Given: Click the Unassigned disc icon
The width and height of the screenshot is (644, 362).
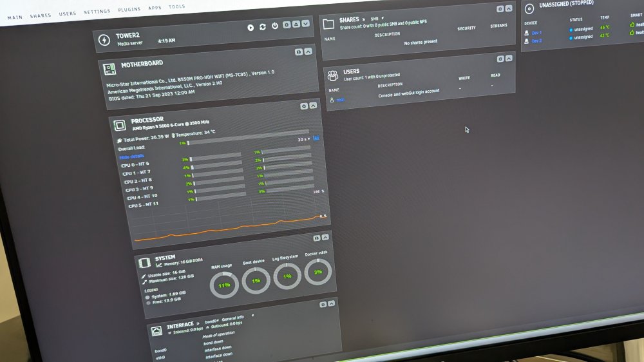Looking at the screenshot, I should 529,8.
